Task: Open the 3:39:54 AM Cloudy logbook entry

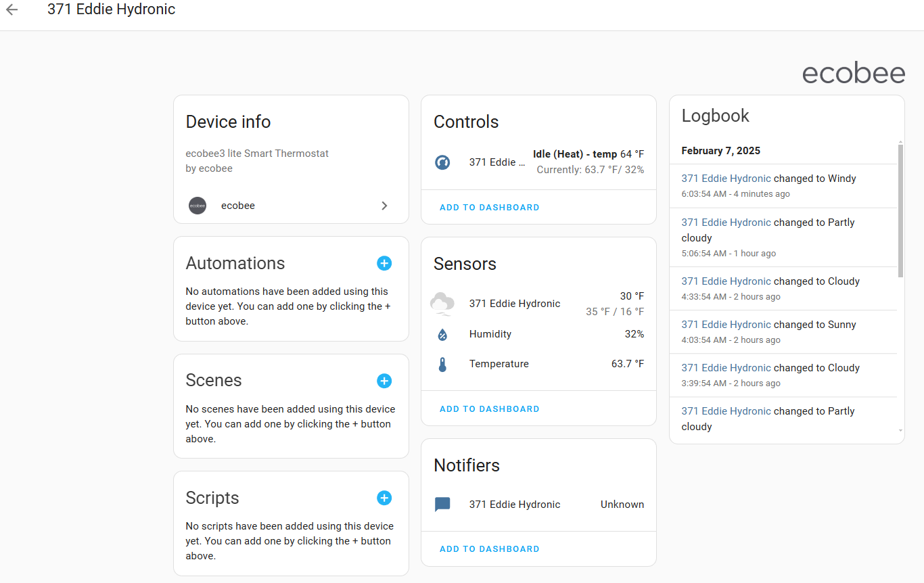Action: (783, 375)
